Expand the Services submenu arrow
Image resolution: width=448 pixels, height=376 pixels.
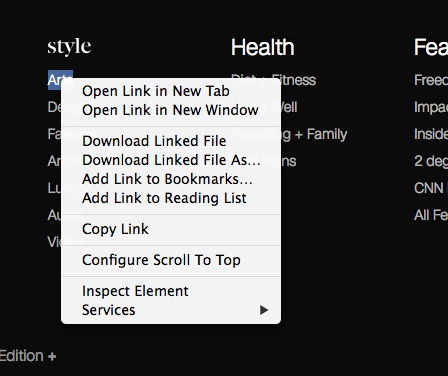pyautogui.click(x=264, y=310)
